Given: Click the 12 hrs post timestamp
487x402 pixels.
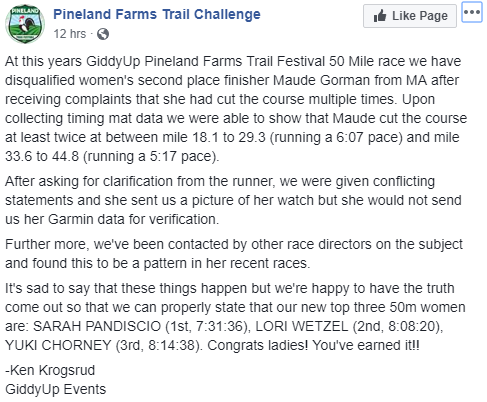Looking at the screenshot, I should (x=70, y=34).
